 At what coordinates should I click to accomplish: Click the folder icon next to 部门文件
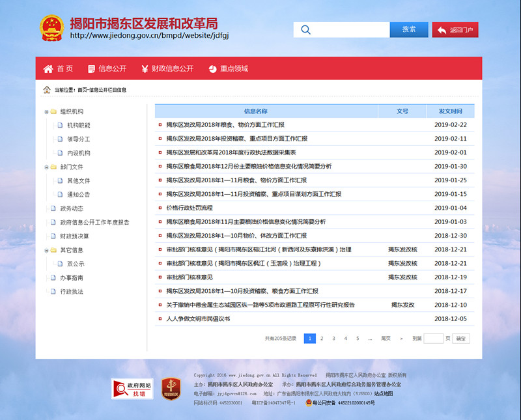tap(53, 167)
